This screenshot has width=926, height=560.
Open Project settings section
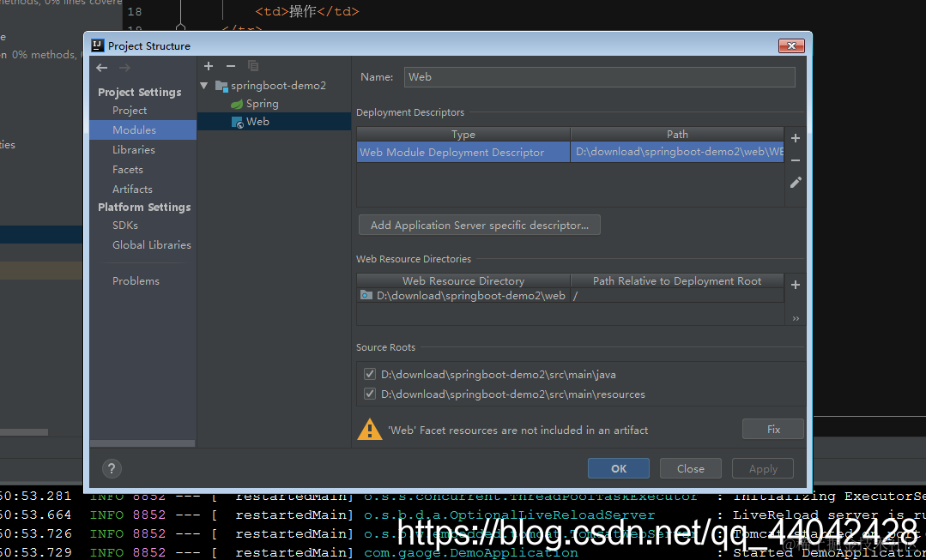coord(130,111)
